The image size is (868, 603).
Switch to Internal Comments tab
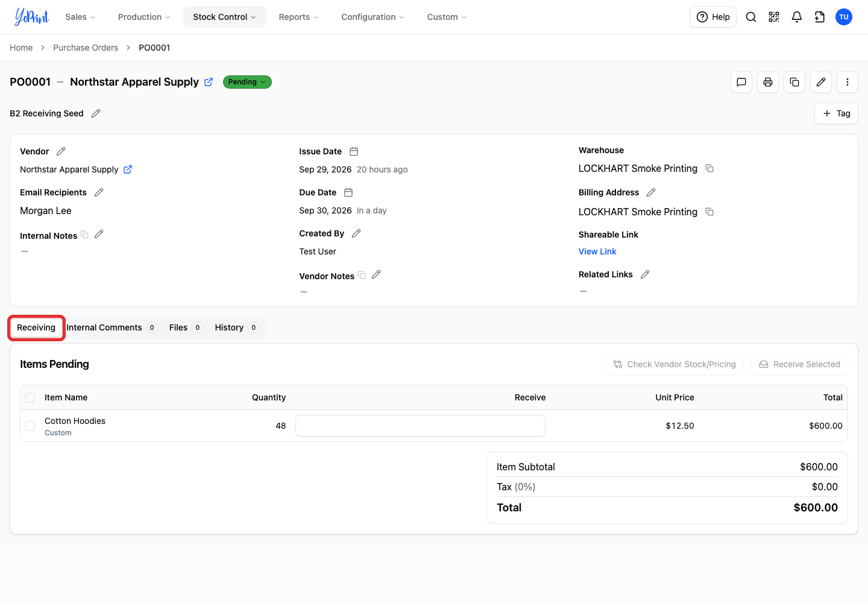point(112,327)
